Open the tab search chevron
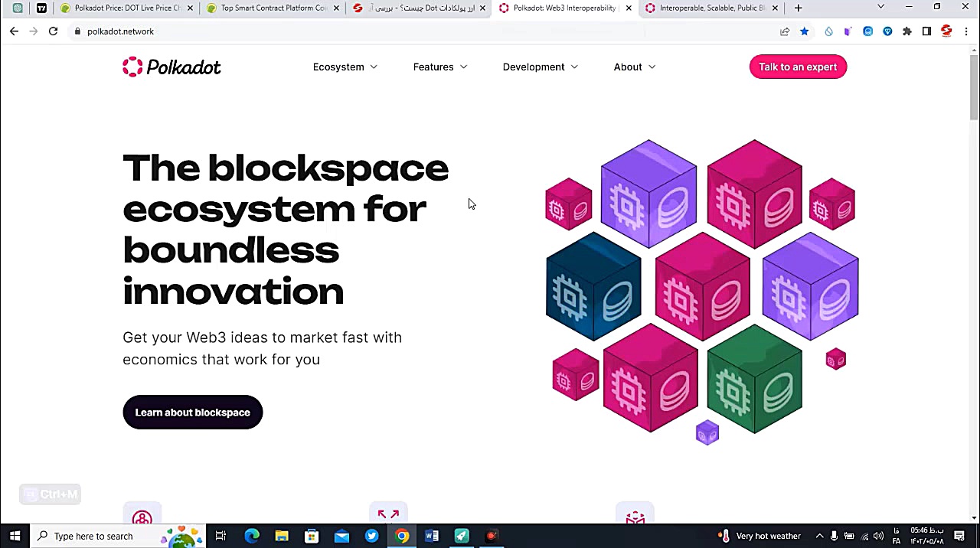The width and height of the screenshot is (980, 548). tap(880, 8)
